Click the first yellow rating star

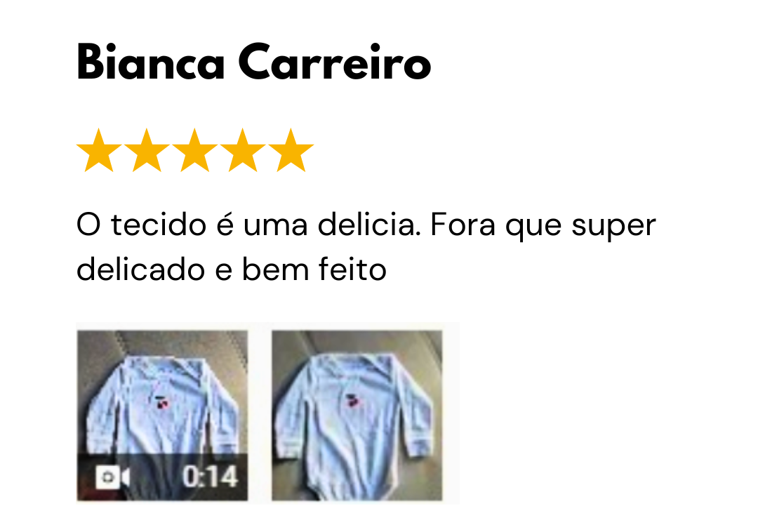99,151
